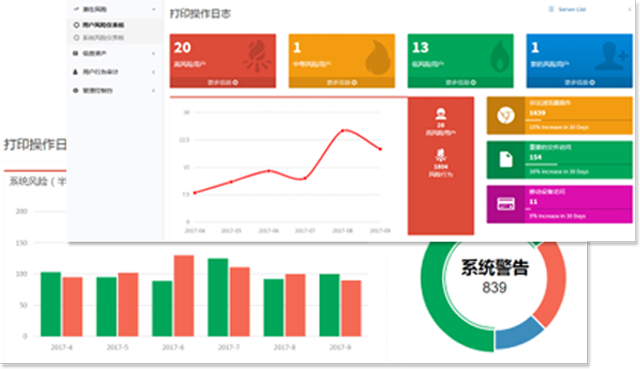Click the flame icon on orange card
This screenshot has height=369, width=640.
click(377, 57)
